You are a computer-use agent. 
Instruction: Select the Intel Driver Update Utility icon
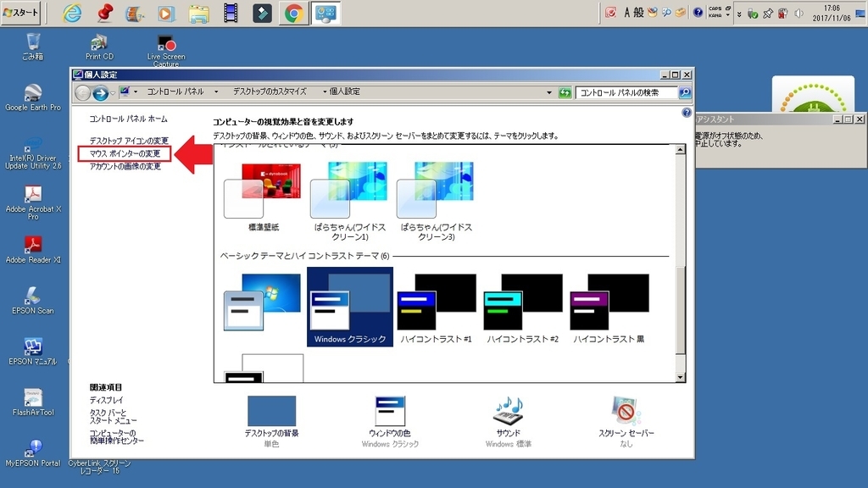click(x=33, y=153)
